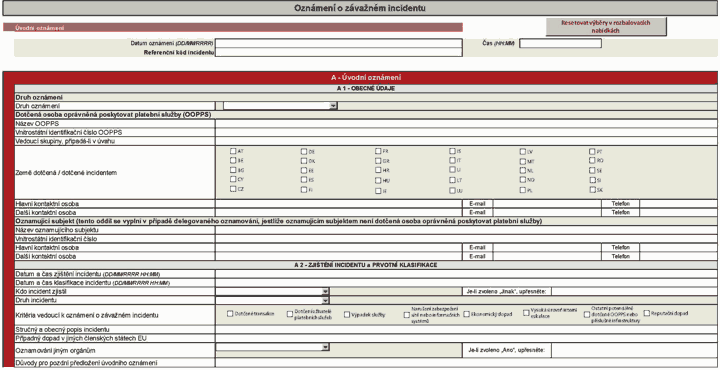
Task: Tick the DK country checkbox
Action: (x=304, y=161)
